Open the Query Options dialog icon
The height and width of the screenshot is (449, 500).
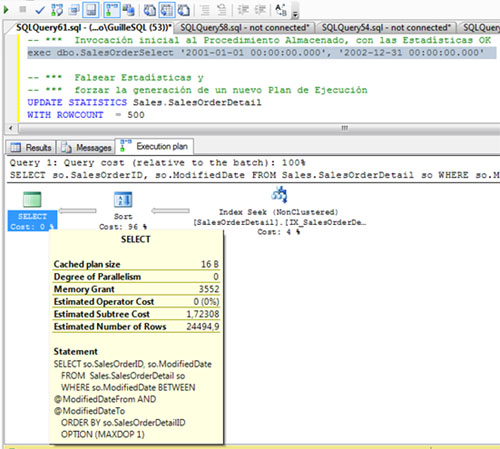[x=74, y=10]
